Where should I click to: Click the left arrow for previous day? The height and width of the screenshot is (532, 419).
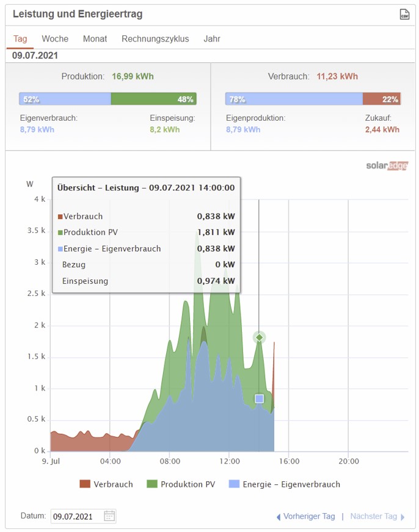pos(279,517)
